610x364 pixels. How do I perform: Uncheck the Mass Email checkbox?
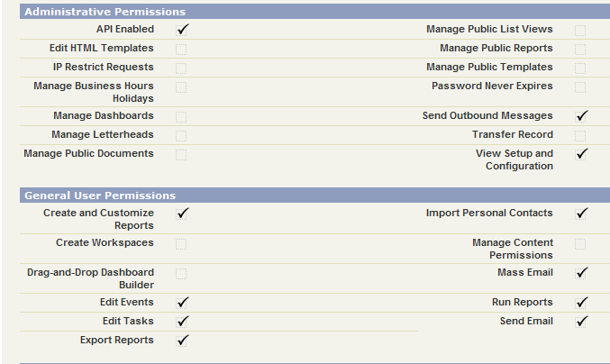pyautogui.click(x=580, y=274)
